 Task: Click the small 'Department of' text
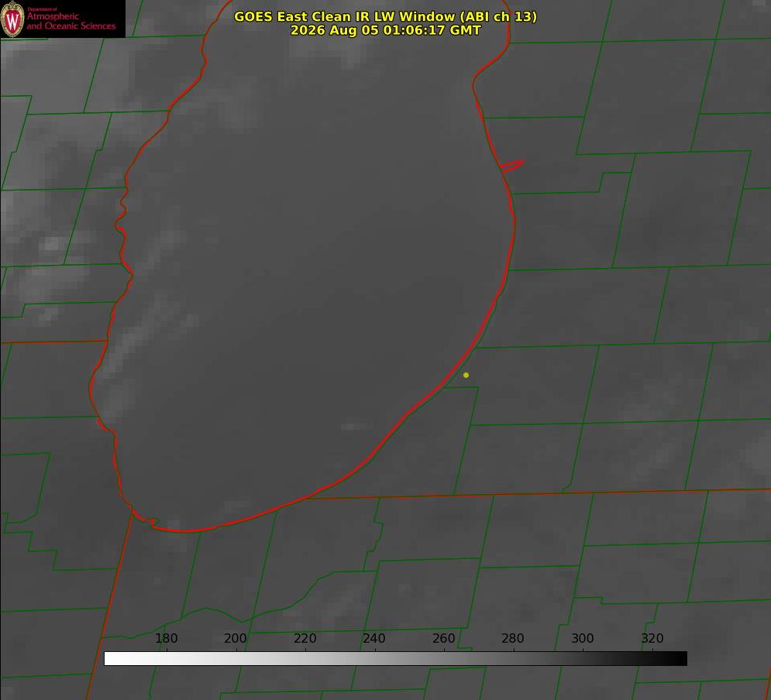[x=42, y=9]
